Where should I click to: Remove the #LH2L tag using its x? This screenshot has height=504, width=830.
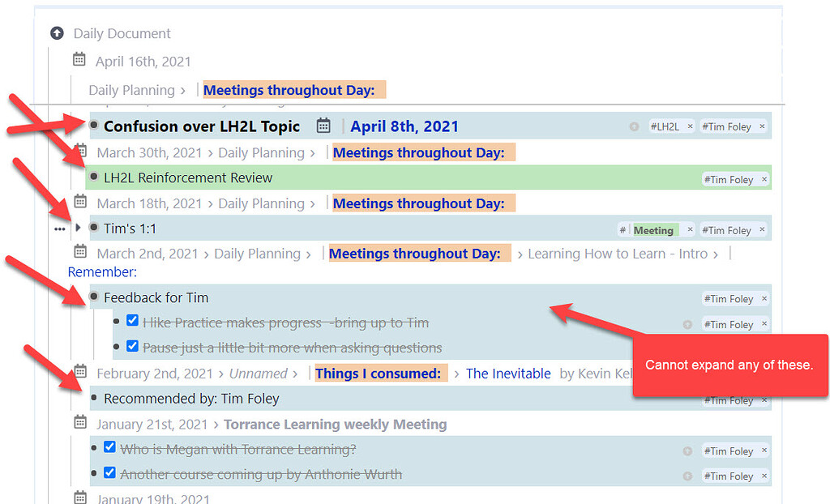click(690, 126)
